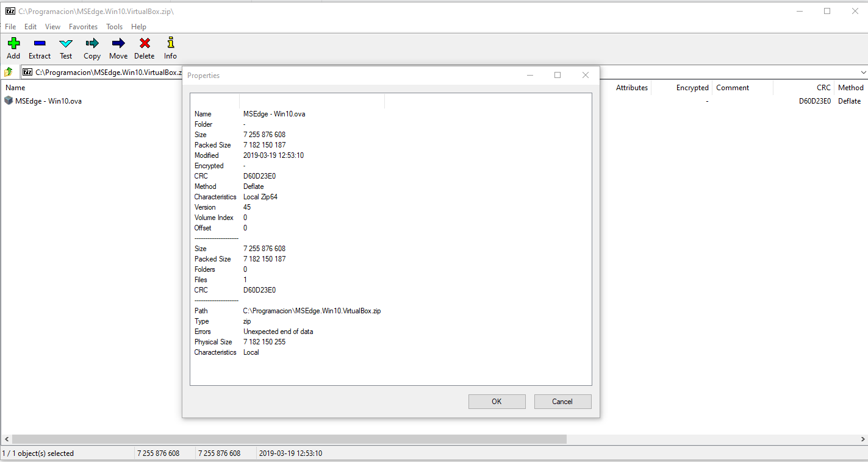
Task: Open the Edit menu
Action: (30, 27)
